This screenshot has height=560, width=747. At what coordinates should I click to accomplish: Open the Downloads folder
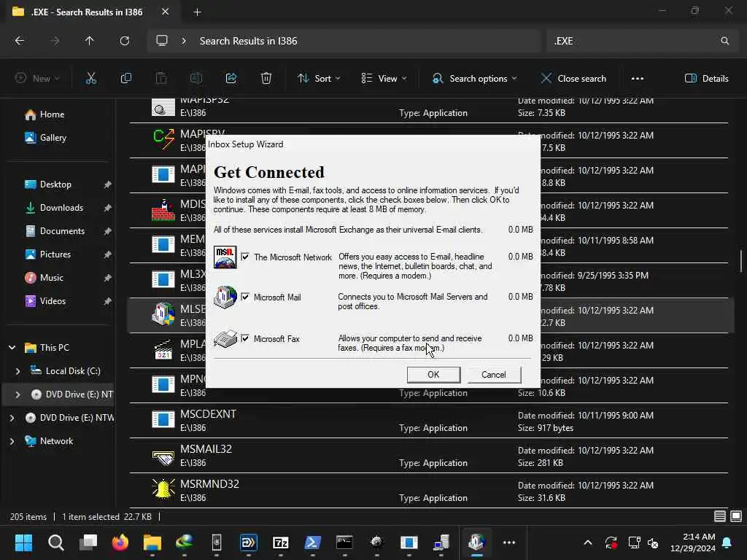(61, 208)
